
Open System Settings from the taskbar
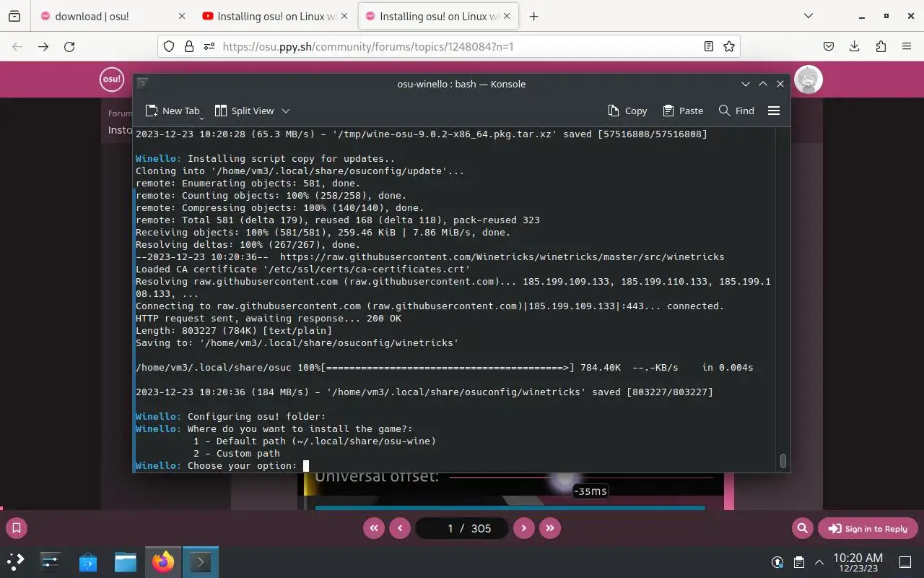pyautogui.click(x=51, y=561)
